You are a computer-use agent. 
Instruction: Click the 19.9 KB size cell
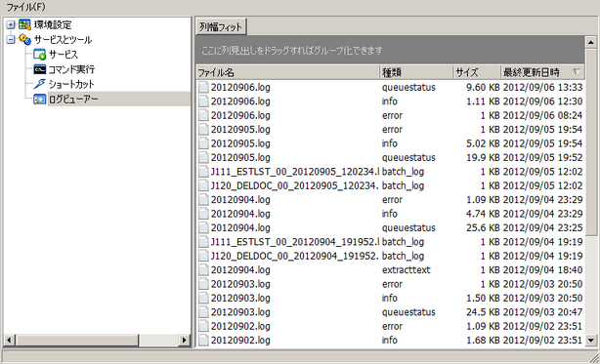pyautogui.click(x=483, y=158)
